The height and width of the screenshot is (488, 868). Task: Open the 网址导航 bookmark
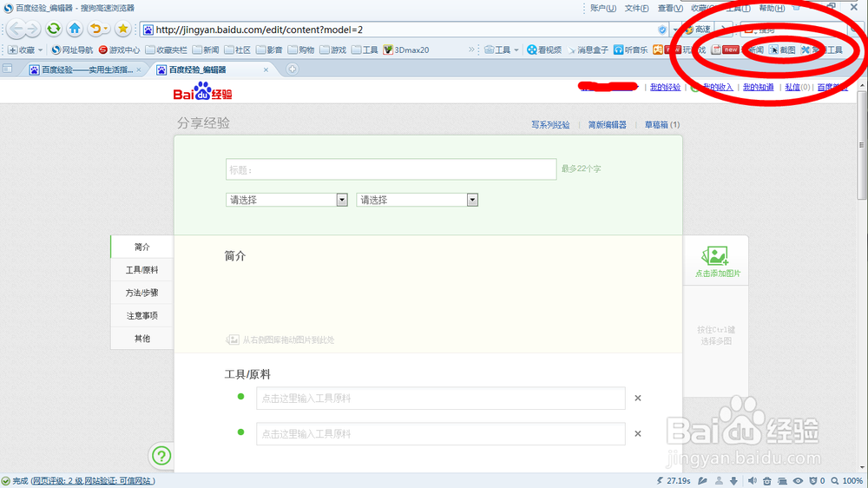[72, 49]
